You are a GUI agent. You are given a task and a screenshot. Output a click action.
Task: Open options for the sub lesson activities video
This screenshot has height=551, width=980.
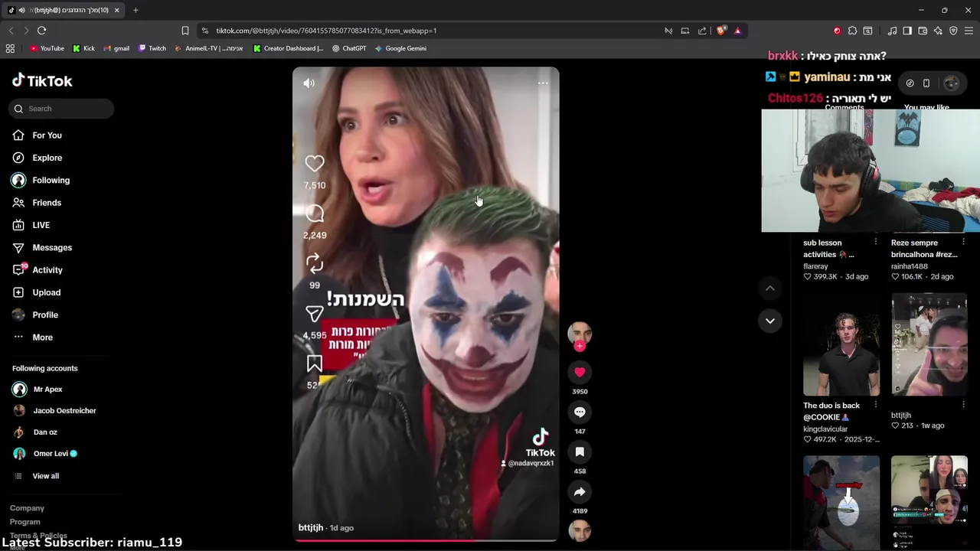pyautogui.click(x=876, y=242)
